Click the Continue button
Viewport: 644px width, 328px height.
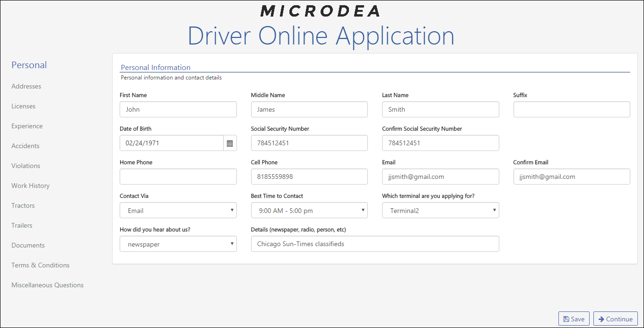[615, 319]
